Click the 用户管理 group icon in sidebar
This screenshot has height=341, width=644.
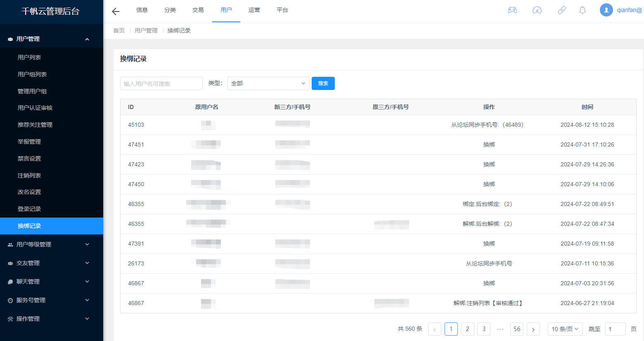(x=10, y=39)
